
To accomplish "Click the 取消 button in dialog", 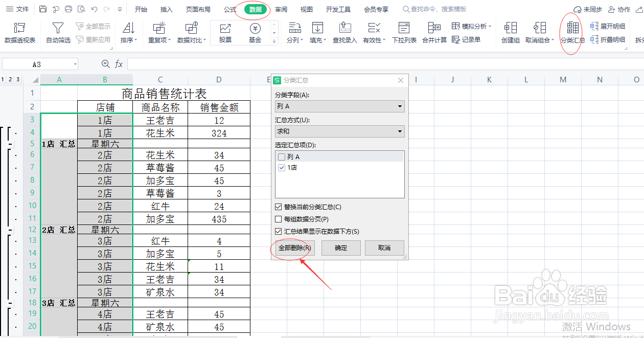I will click(x=384, y=248).
